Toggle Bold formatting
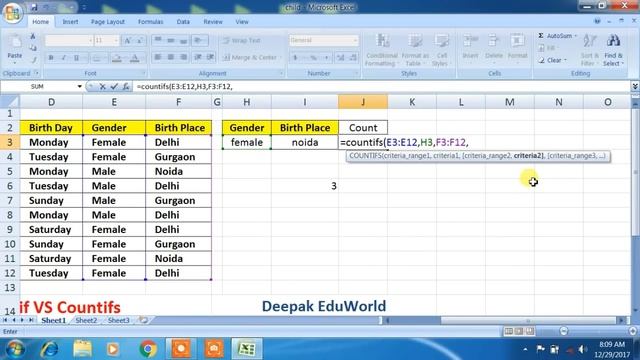 (51, 58)
